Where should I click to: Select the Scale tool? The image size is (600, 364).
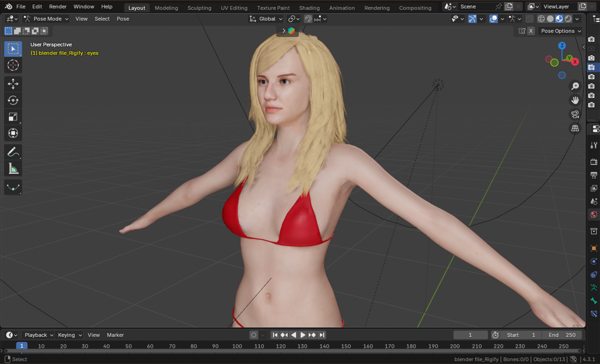coord(13,117)
